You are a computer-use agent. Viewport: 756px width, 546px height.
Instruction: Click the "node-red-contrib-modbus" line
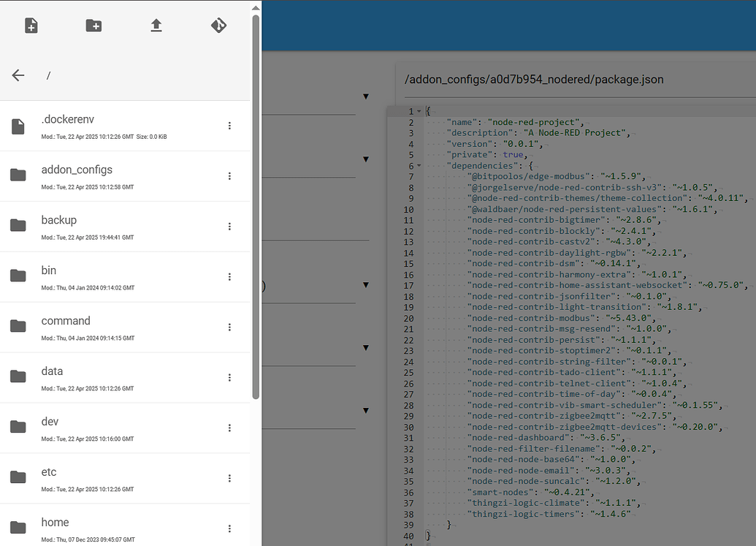pyautogui.click(x=561, y=319)
